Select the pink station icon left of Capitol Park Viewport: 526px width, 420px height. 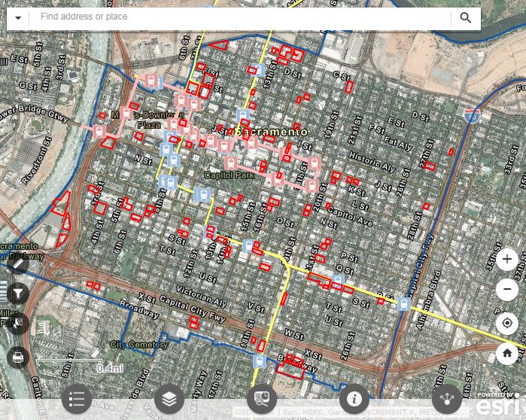coord(230,163)
